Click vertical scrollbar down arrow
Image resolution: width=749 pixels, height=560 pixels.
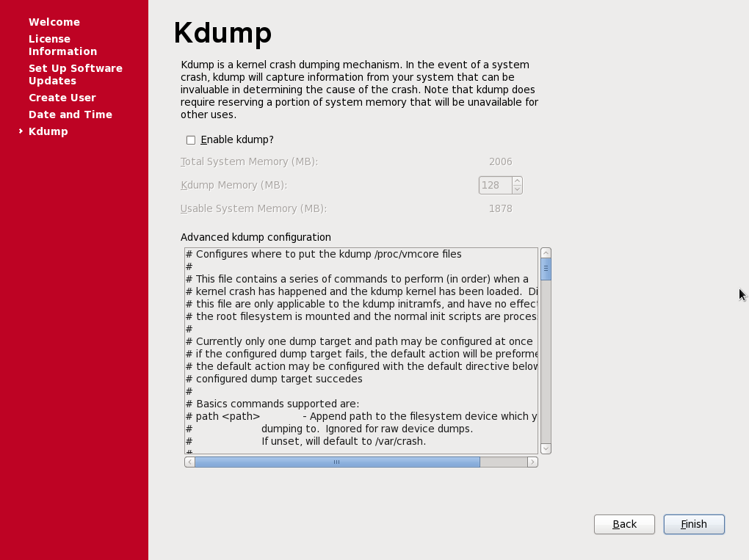point(546,448)
